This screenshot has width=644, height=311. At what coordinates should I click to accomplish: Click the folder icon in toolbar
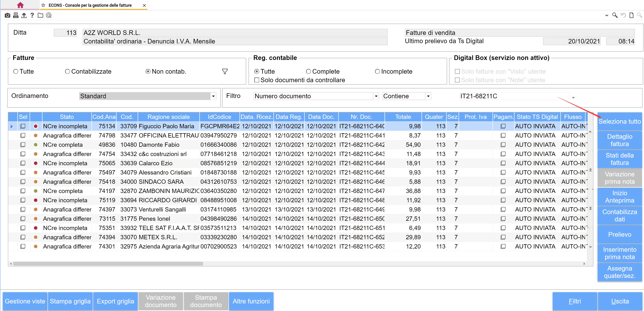pos(40,15)
